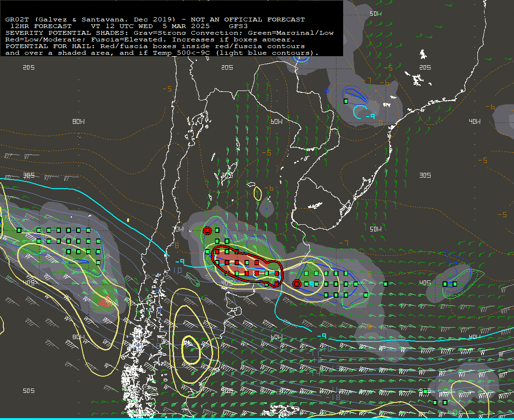Screen dimensions: 514x420
Task: Click the small yellow oval contour beside the "-6" label
Action: point(257,193)
